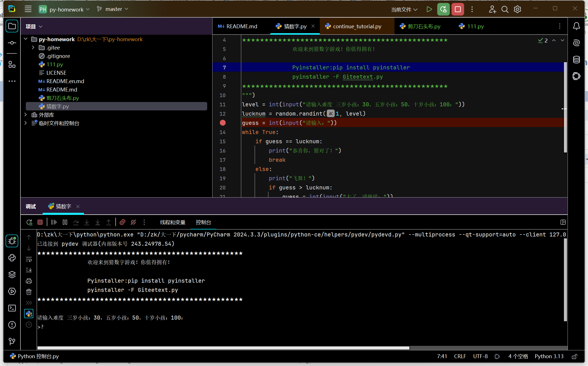588x366 pixels.
Task: Expand the .gitee folder
Action: pyautogui.click(x=33, y=48)
